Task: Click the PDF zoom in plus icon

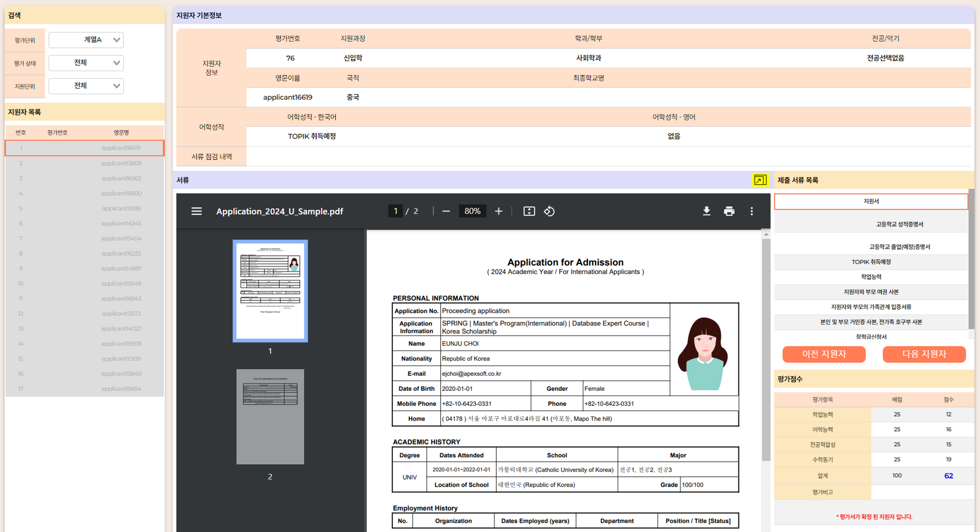Action: [x=498, y=211]
